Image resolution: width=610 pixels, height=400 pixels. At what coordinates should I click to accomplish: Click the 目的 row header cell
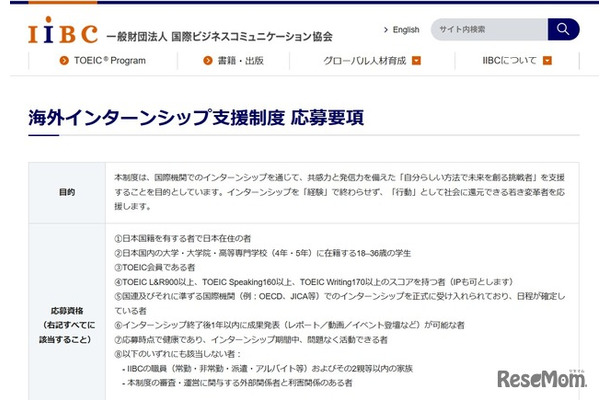point(67,192)
